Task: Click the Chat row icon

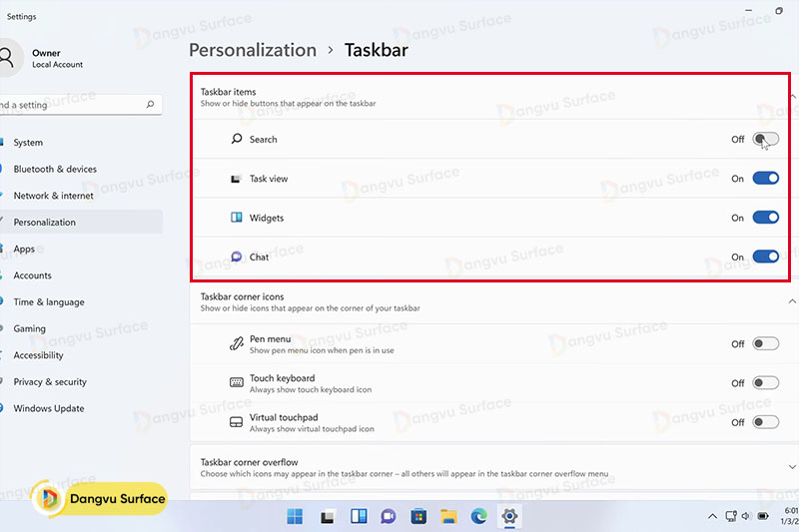Action: (x=237, y=257)
